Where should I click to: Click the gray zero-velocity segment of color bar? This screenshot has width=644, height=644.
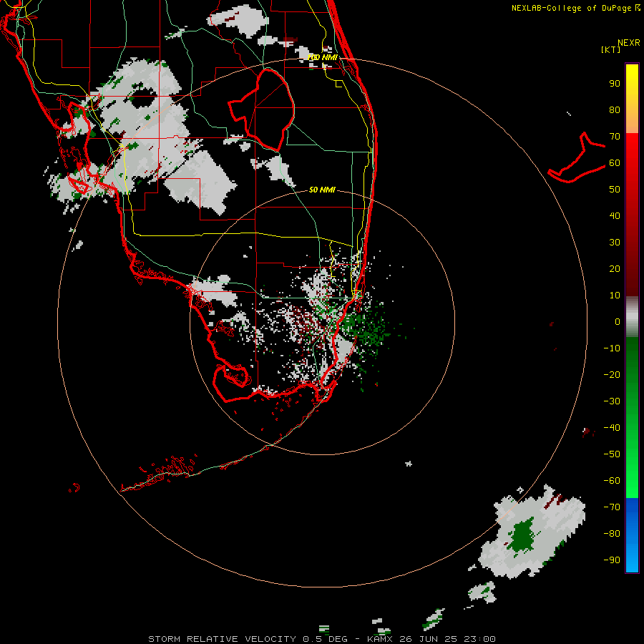pyautogui.click(x=632, y=317)
